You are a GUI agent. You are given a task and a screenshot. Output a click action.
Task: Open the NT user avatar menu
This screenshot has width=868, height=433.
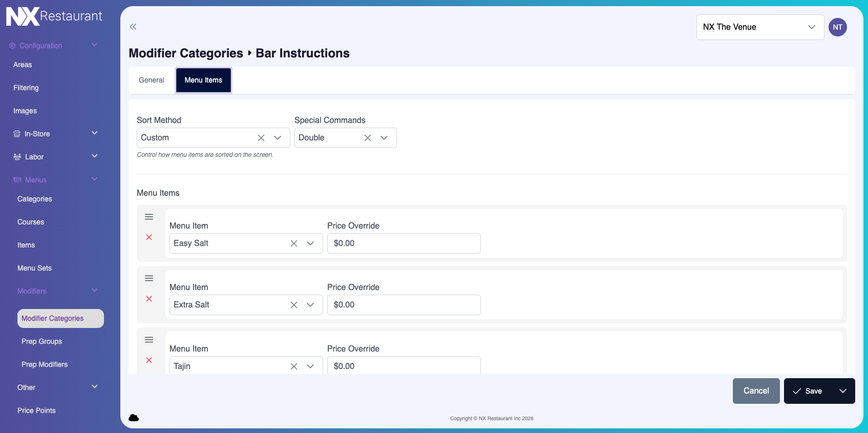[837, 27]
